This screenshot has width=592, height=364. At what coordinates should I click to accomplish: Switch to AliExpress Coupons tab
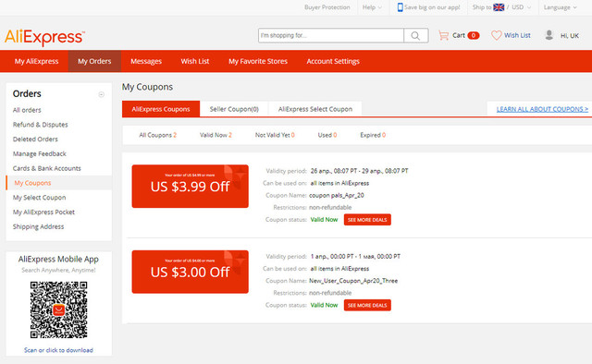pyautogui.click(x=161, y=109)
